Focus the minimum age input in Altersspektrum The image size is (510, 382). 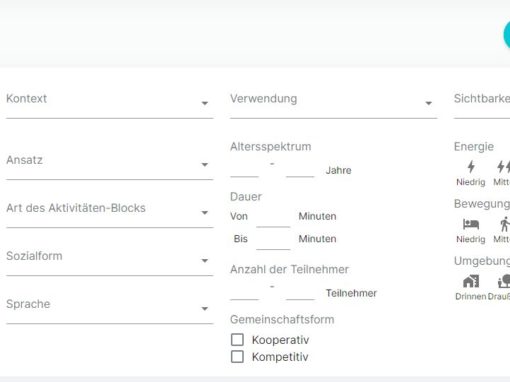pyautogui.click(x=244, y=170)
